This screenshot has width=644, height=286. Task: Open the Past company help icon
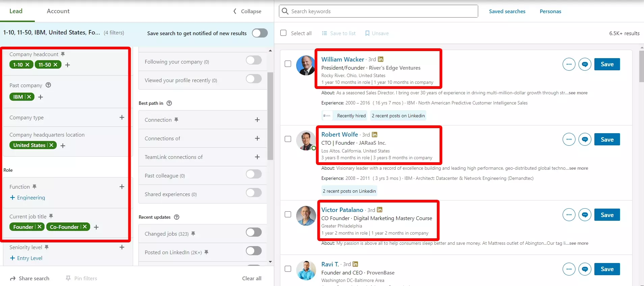[x=48, y=85]
